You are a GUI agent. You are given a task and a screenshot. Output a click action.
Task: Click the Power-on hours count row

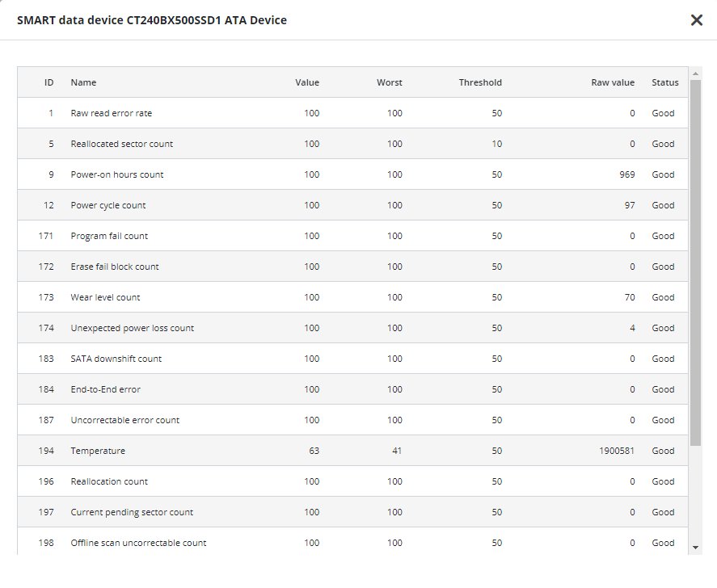pyautogui.click(x=117, y=174)
